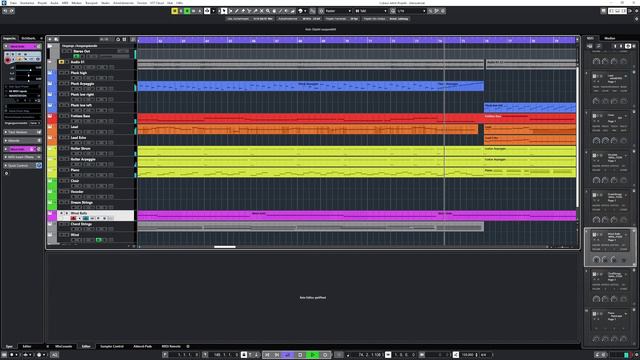Solo the Lead track
This screenshot has width=640, height=360.
coord(67,127)
